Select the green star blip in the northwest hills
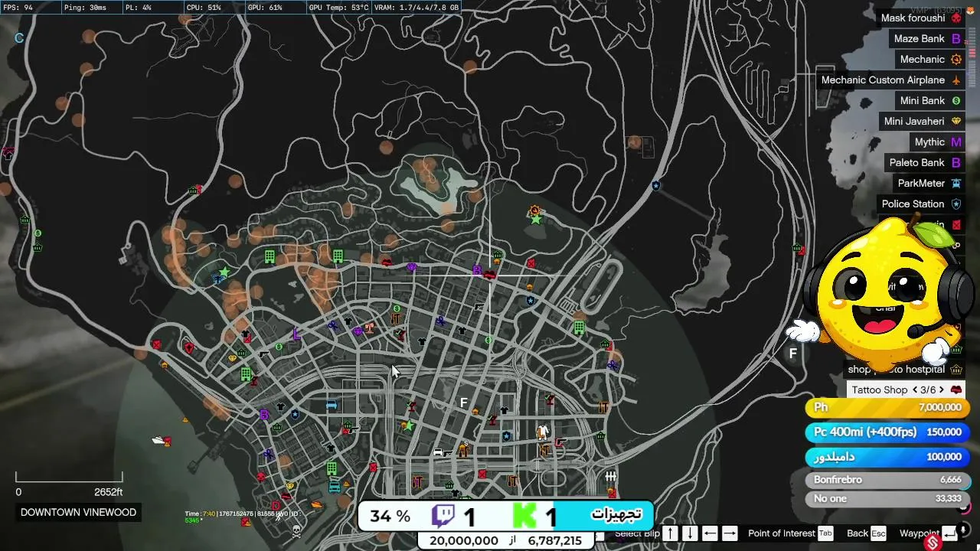This screenshot has height=551, width=980. (x=224, y=272)
